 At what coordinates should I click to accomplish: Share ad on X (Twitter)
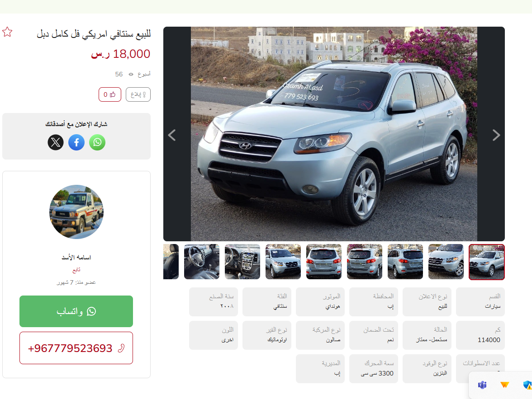(56, 142)
